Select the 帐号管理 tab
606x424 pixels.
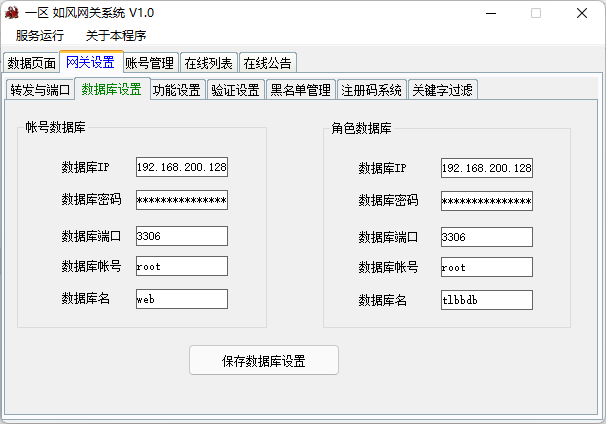150,63
